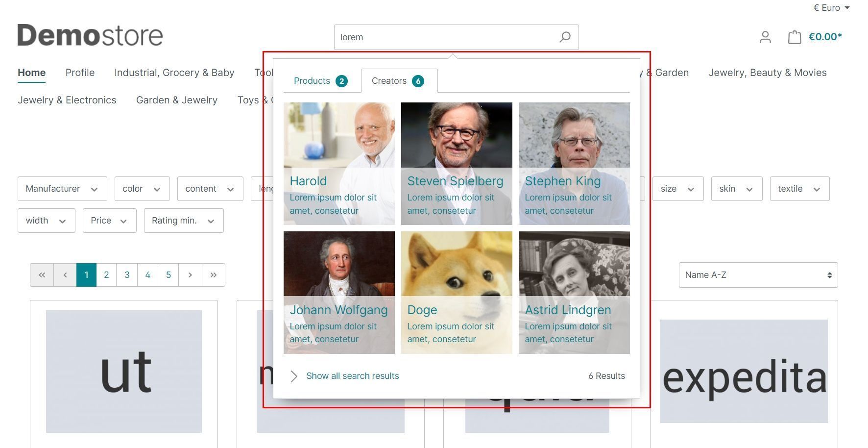
Task: Select current page 1 in pagination
Action: click(x=86, y=275)
